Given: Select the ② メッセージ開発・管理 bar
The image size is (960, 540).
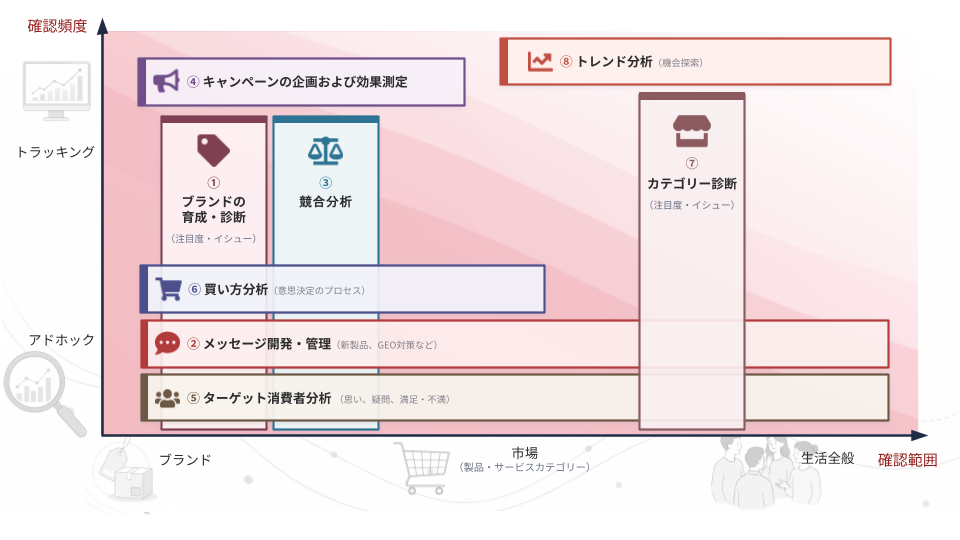Looking at the screenshot, I should tap(514, 344).
